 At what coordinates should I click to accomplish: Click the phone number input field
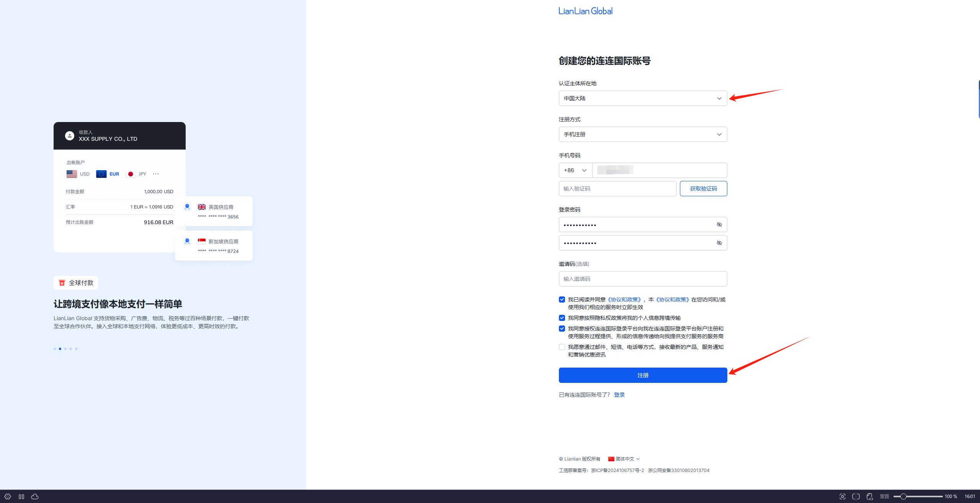[660, 170]
